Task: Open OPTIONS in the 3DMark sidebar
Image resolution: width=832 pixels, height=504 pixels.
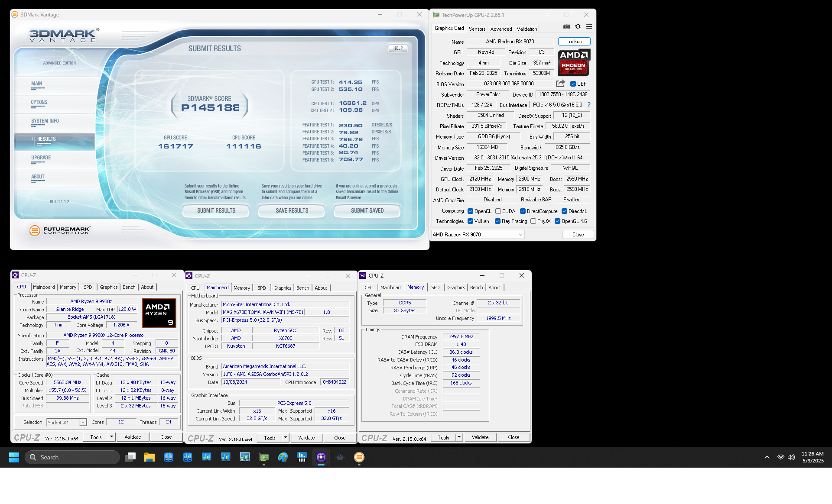Action: coord(39,102)
